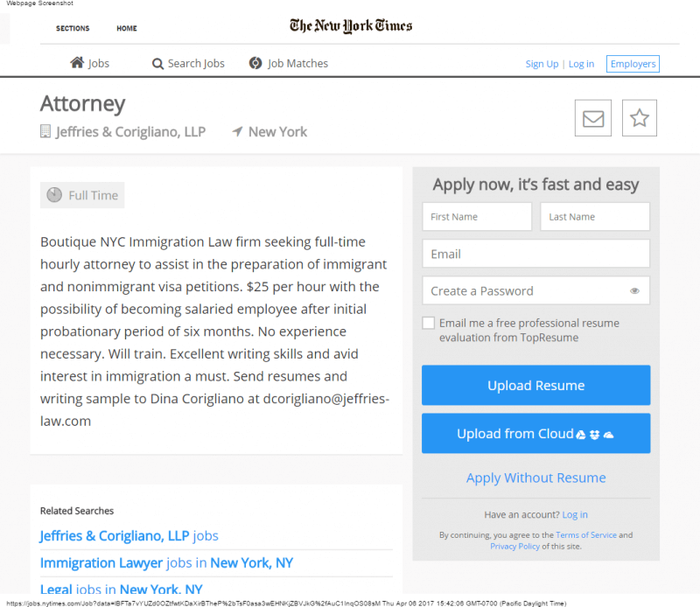The image size is (700, 607).
Task: Click the location arrow icon by New York
Action: click(x=237, y=132)
